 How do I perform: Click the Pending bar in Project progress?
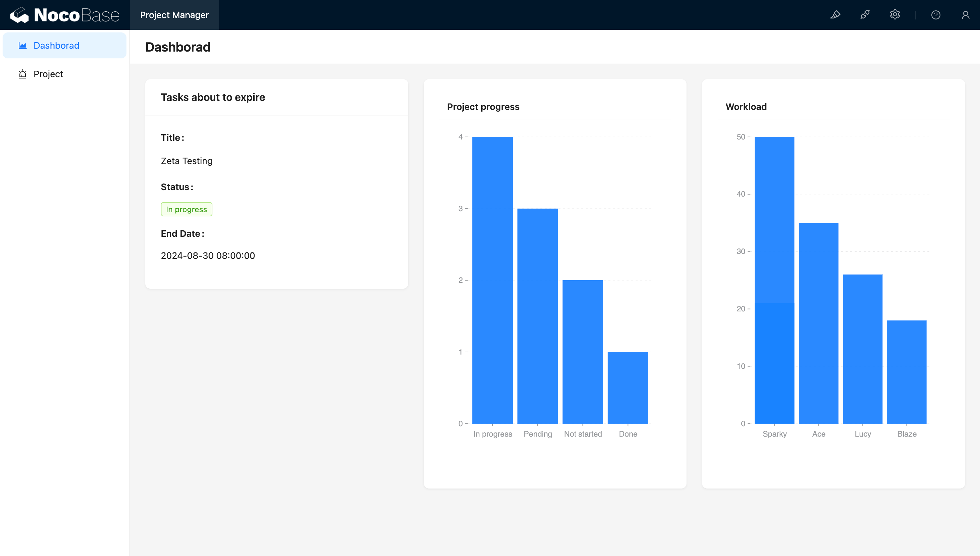click(x=538, y=316)
